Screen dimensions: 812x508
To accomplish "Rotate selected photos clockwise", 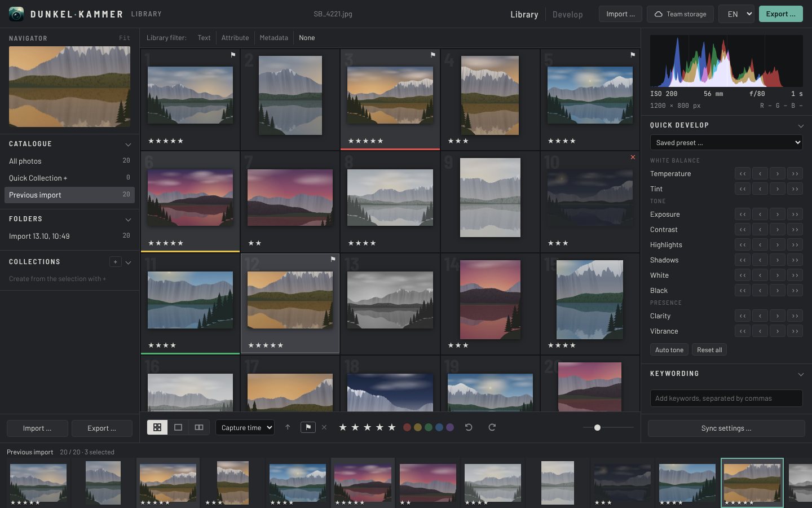I will coord(492,427).
